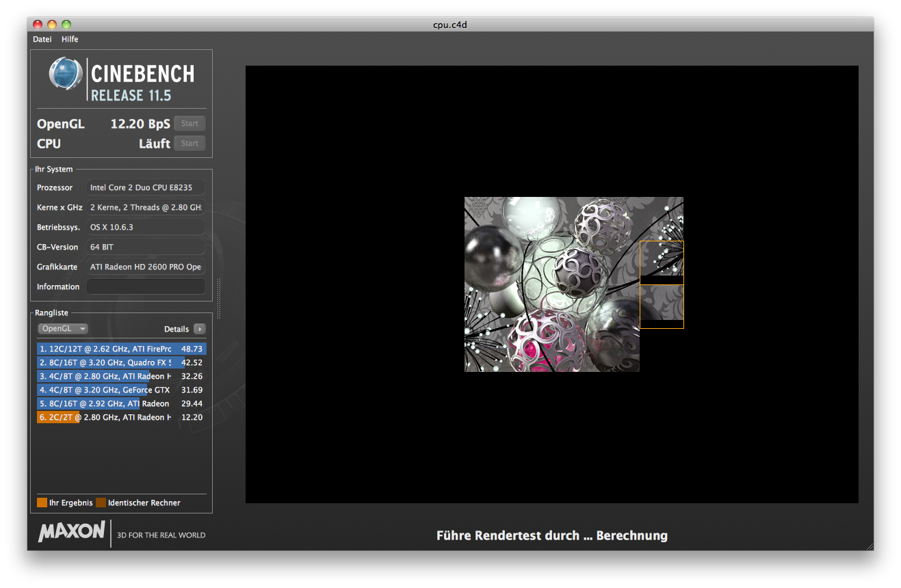Click the green zoom window button
The width and height of the screenshot is (901, 588).
tap(66, 25)
